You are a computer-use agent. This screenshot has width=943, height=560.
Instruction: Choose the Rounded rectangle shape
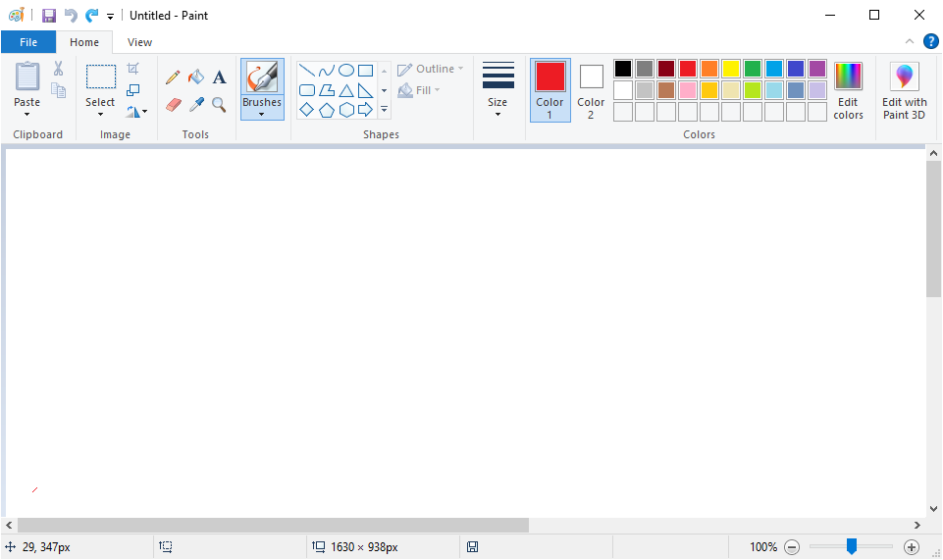tap(307, 90)
